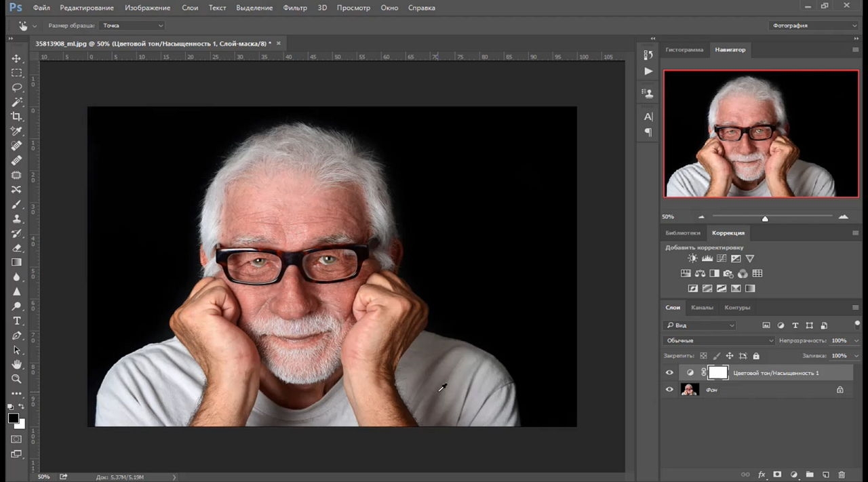The image size is (868, 482).
Task: Click the foreground color swatch
Action: (x=14, y=418)
